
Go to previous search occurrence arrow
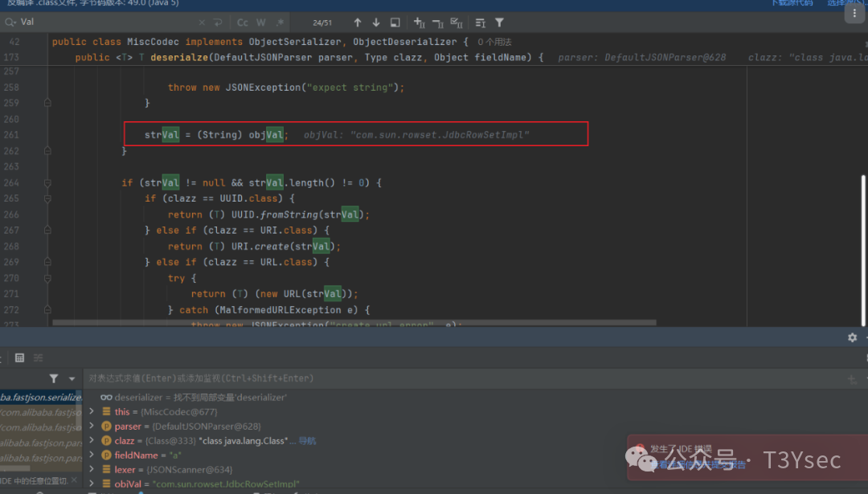click(x=358, y=22)
